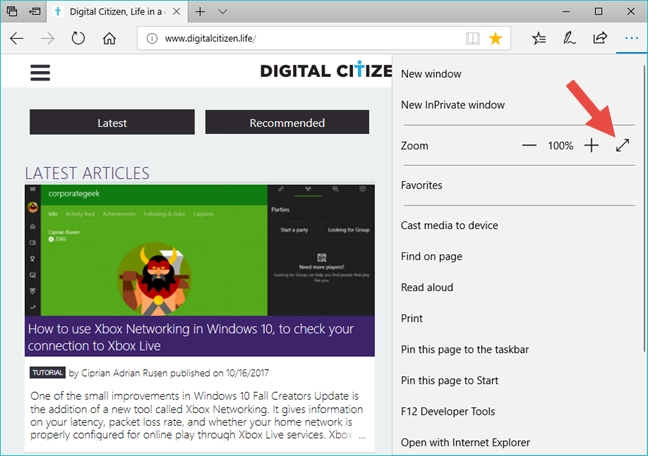
Task: Click the LATEST ARTICLES heading
Action: [87, 173]
